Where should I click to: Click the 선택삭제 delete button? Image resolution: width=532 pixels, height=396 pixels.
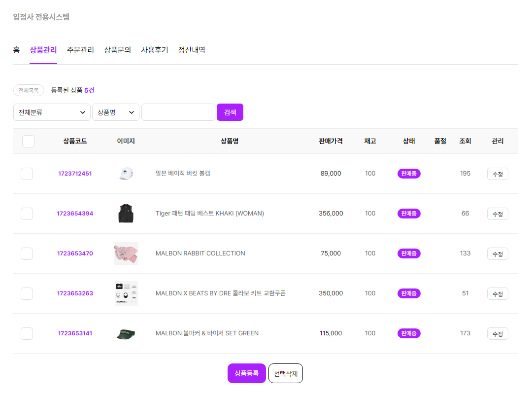(x=286, y=374)
